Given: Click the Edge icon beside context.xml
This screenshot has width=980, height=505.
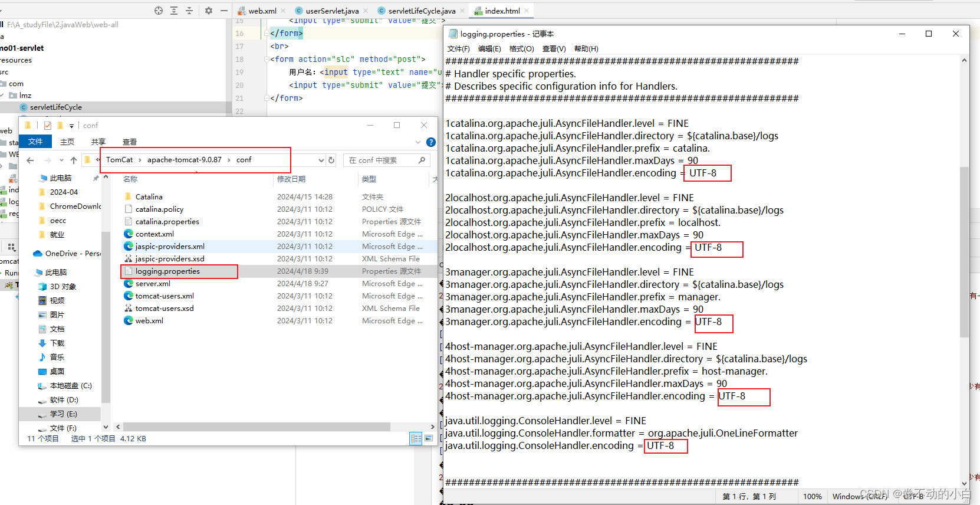Looking at the screenshot, I should 128,234.
